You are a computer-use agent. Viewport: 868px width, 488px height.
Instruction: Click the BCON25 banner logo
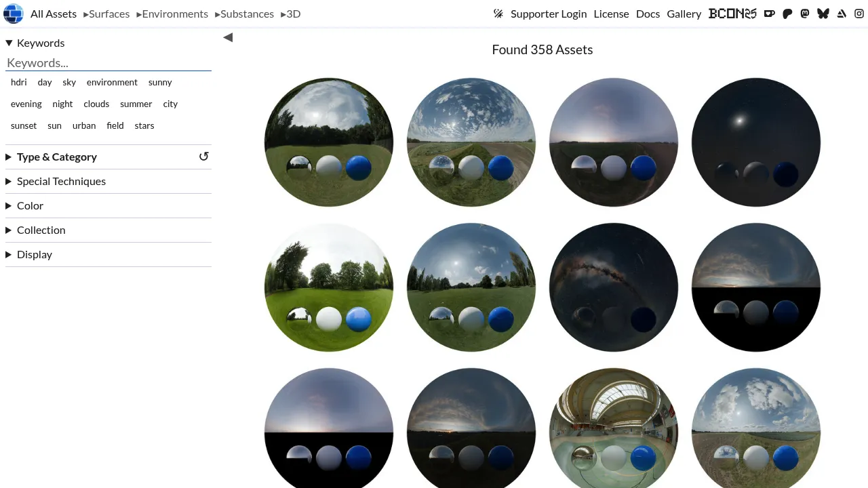coord(732,14)
